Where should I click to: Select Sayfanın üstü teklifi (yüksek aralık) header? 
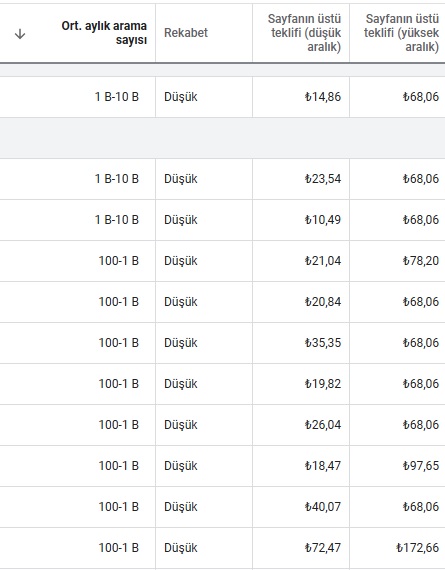click(x=401, y=33)
